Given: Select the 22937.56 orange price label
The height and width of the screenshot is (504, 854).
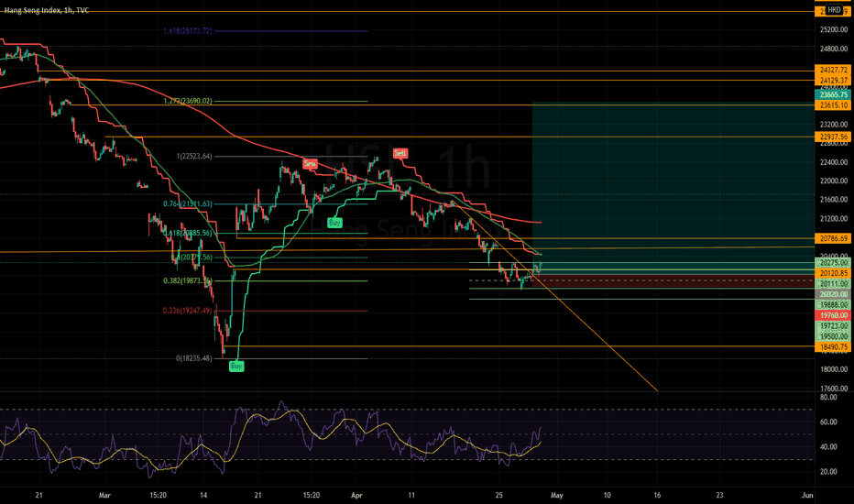Looking at the screenshot, I should point(833,137).
